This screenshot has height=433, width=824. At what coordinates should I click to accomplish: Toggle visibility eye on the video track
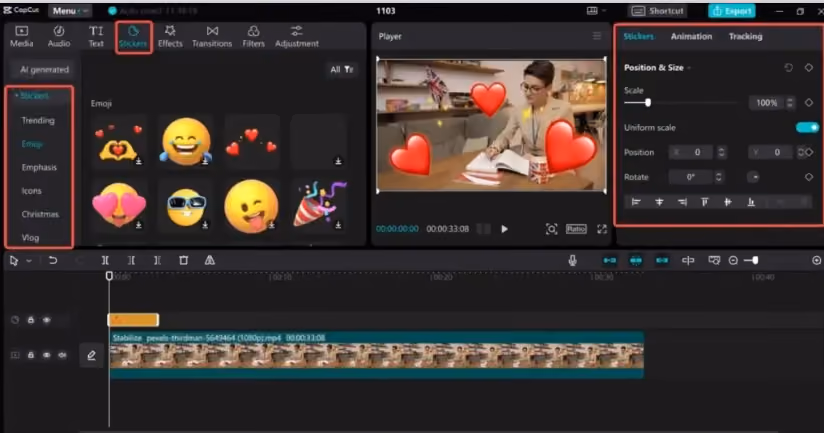point(47,355)
